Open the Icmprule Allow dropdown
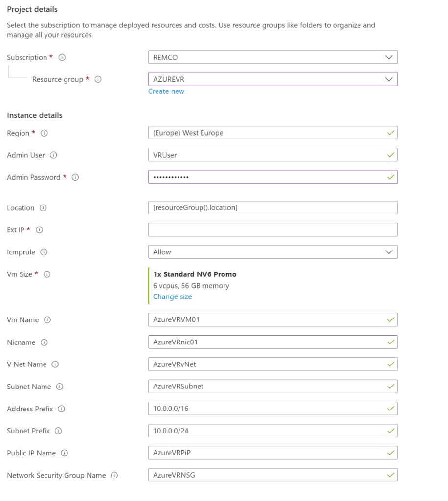The height and width of the screenshot is (501, 448). click(x=272, y=252)
